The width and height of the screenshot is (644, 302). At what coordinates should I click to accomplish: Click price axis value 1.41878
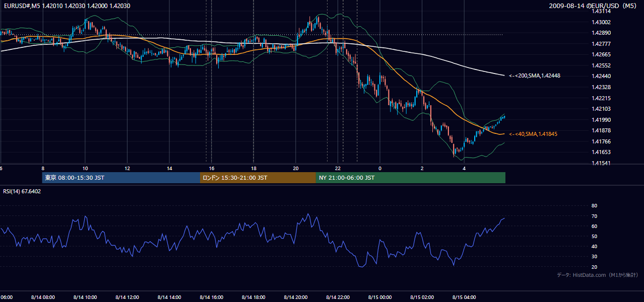pyautogui.click(x=601, y=130)
